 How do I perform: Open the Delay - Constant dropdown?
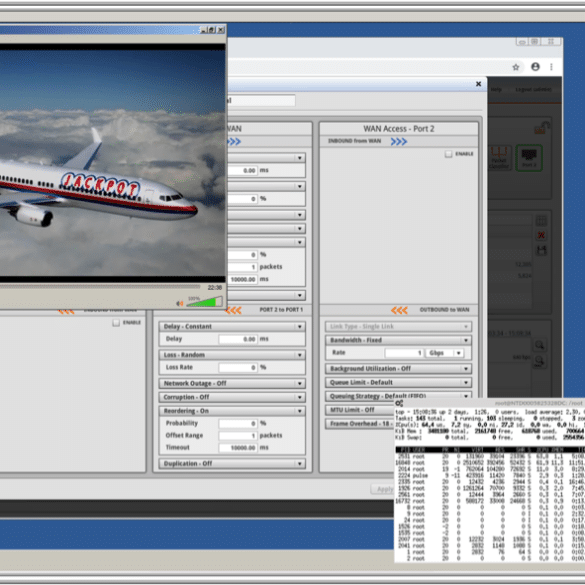232,326
